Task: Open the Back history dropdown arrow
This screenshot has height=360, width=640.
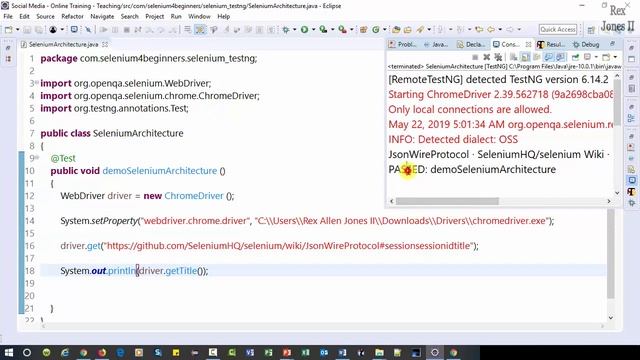Action: tap(500, 29)
